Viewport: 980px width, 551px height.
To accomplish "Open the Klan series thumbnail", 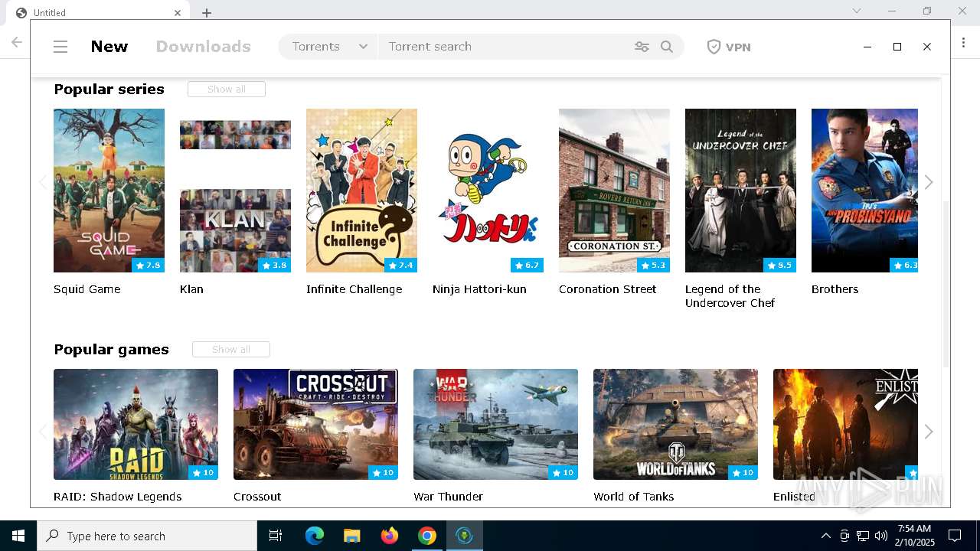I will 235,191.
